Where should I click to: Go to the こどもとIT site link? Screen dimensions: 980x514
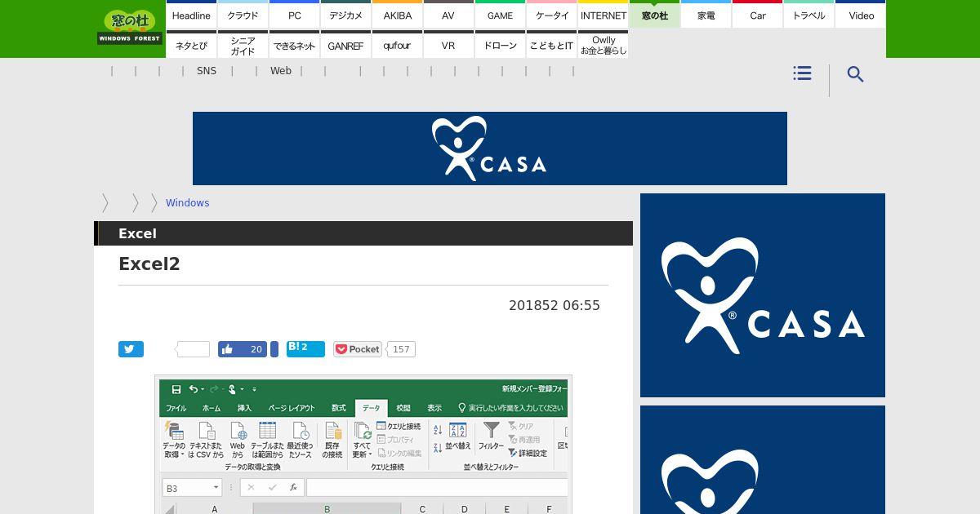coord(551,44)
